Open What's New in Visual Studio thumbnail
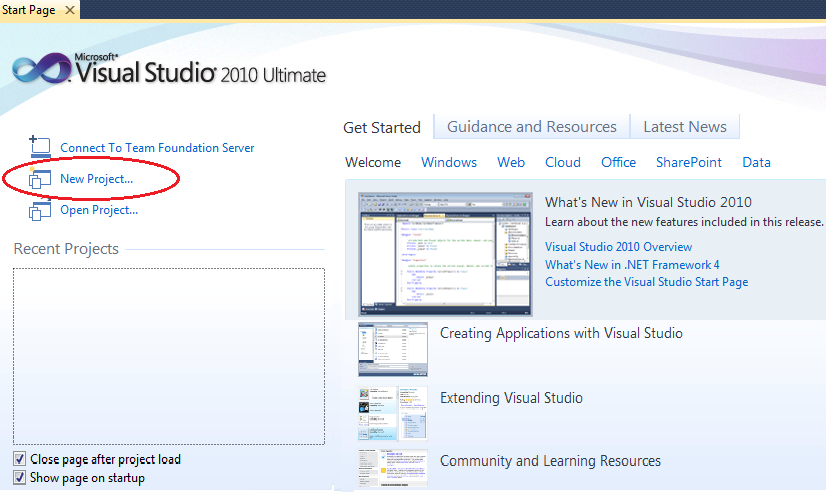826x492 pixels. coord(445,254)
